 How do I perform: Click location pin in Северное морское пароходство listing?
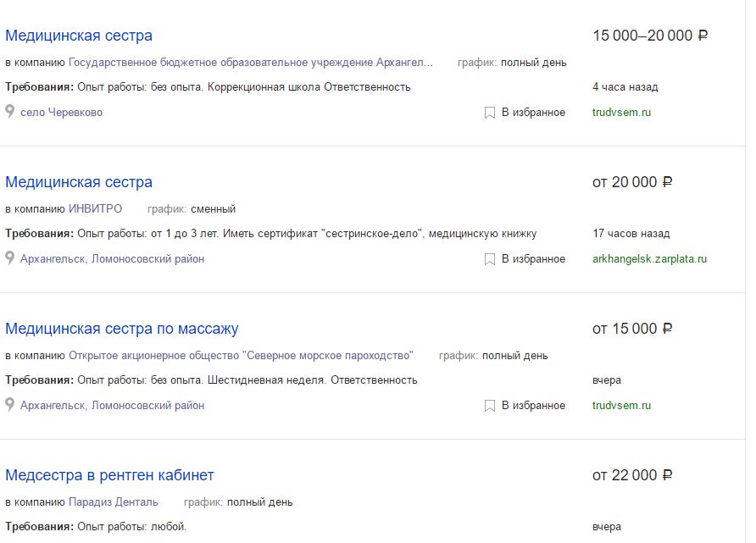[x=9, y=404]
